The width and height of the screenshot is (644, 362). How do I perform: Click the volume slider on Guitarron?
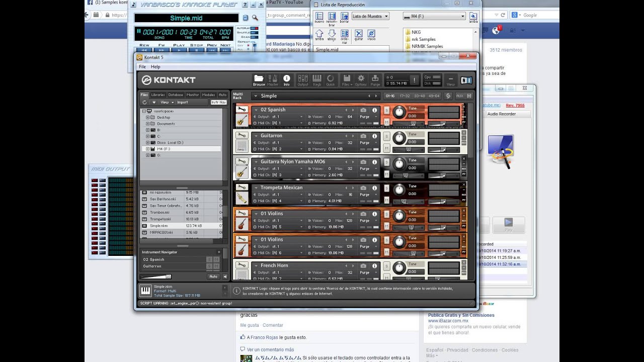[443, 149]
